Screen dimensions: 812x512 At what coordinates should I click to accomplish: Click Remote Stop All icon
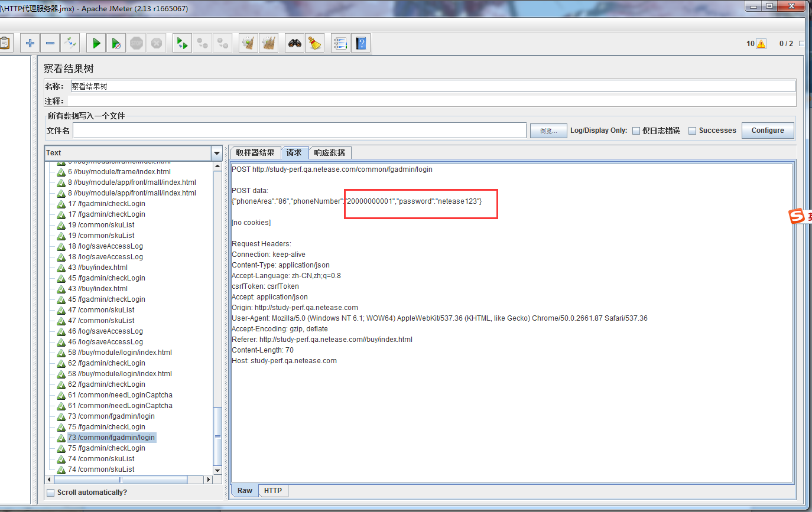[x=203, y=43]
